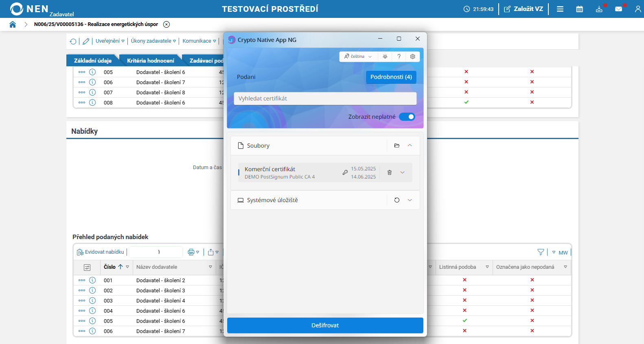This screenshot has height=344, width=644.
Task: Click the search box beside Evidovat nabídku
Action: 156,252
